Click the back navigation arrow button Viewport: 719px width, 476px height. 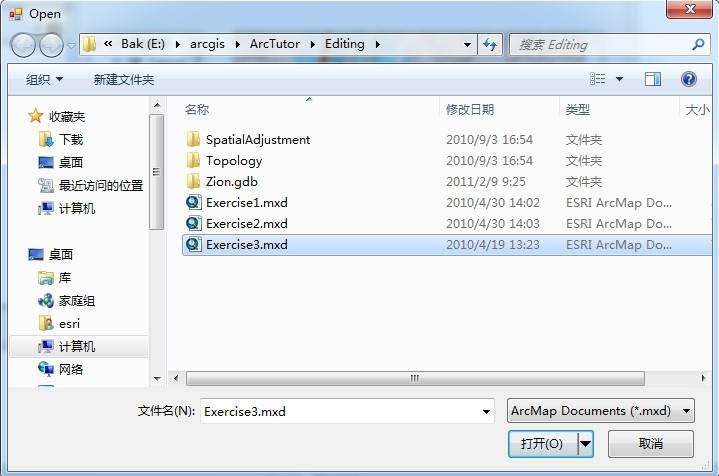click(22, 45)
